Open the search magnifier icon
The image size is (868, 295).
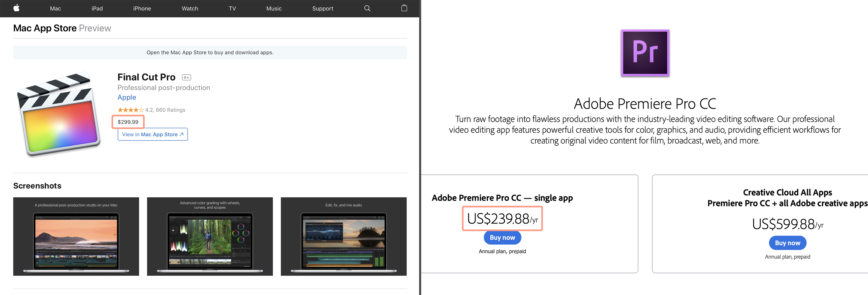[x=367, y=8]
